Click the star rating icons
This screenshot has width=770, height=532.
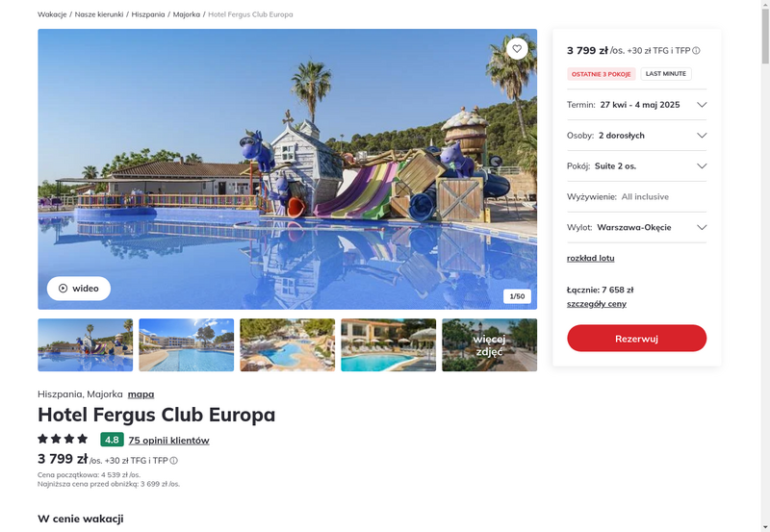pyautogui.click(x=63, y=439)
